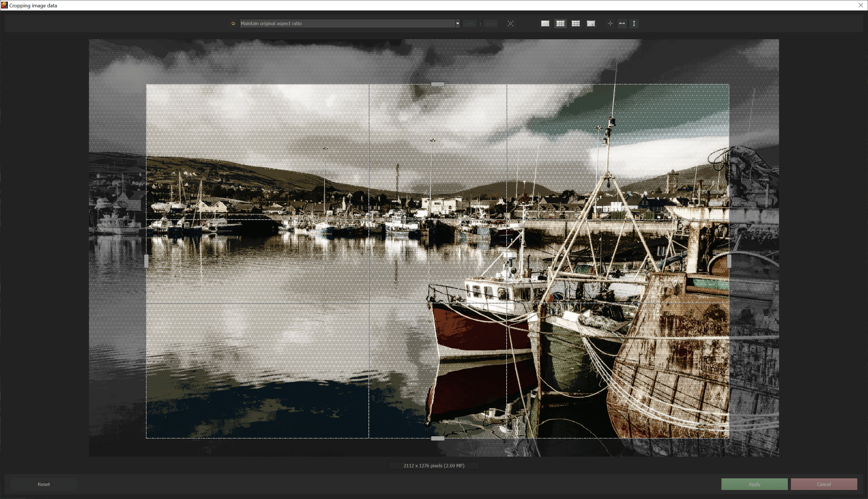Screen dimensions: 868x499
Task: Apply the crop with the Apply button
Action: [754, 484]
